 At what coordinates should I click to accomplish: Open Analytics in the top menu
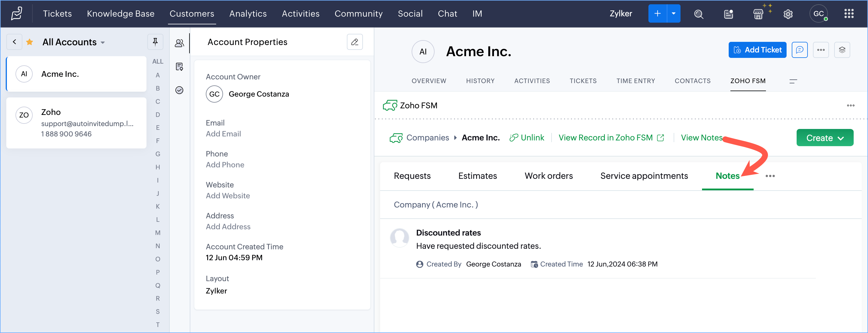[x=248, y=14]
